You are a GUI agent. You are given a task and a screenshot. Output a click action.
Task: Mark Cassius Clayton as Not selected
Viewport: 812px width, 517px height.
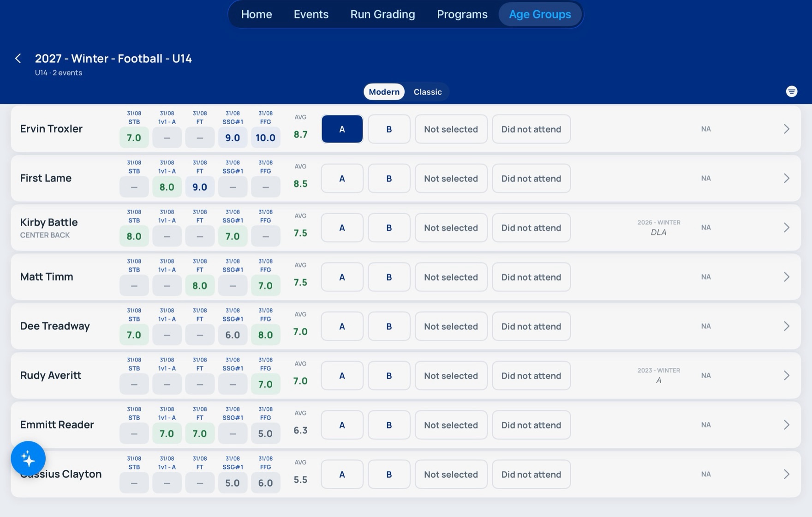[451, 475]
